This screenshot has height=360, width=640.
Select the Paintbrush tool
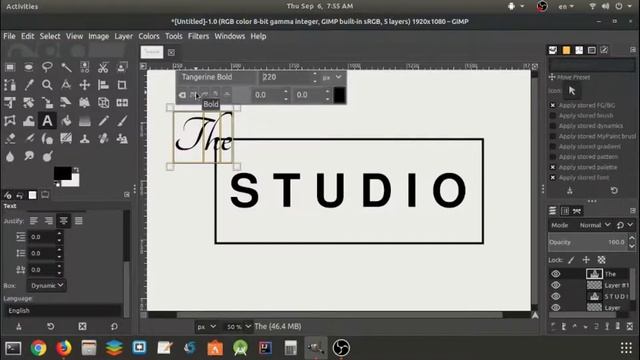tap(122, 121)
